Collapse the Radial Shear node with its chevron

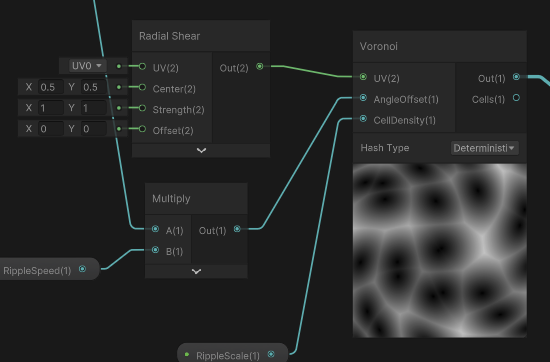coord(201,150)
